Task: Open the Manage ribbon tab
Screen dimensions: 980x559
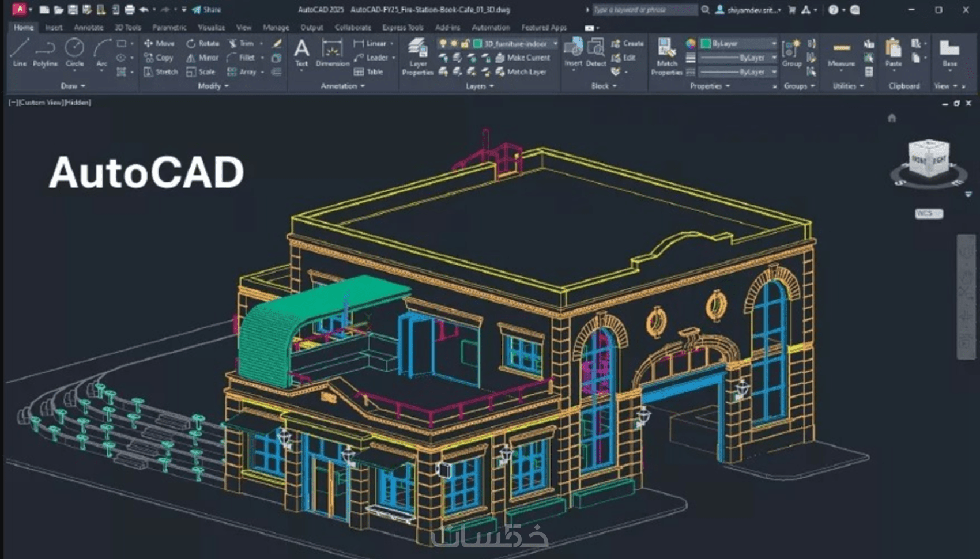Action: point(276,27)
